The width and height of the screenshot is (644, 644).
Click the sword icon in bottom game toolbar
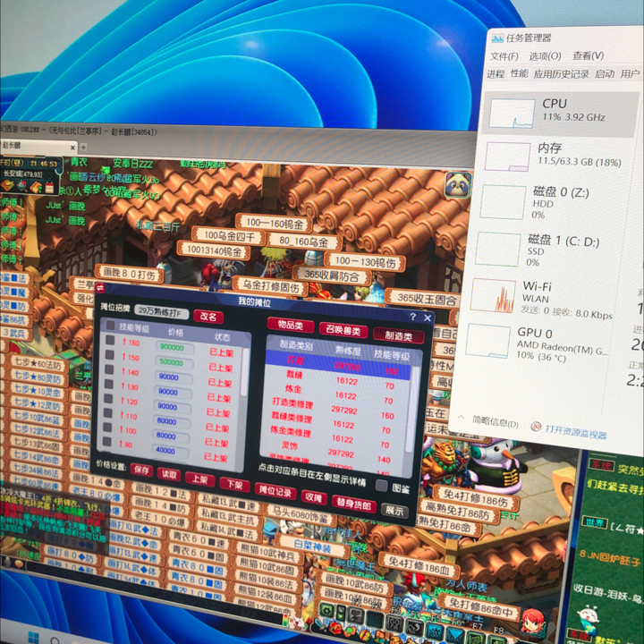click(319, 625)
